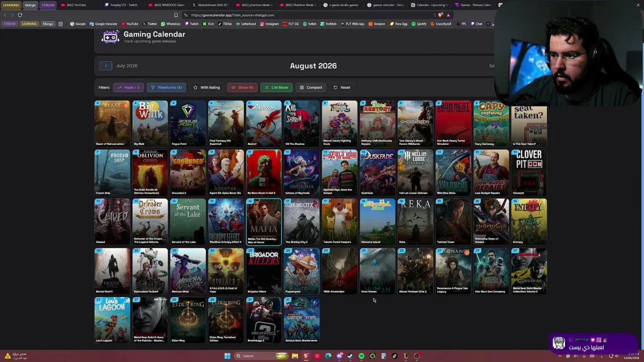The image size is (644, 362).
Task: Open Discord from the taskbar
Action: [339, 356]
